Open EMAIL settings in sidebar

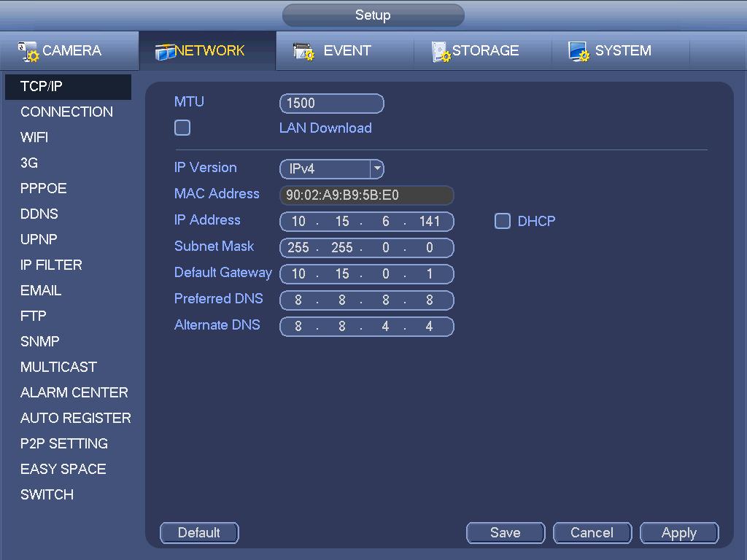(x=41, y=290)
